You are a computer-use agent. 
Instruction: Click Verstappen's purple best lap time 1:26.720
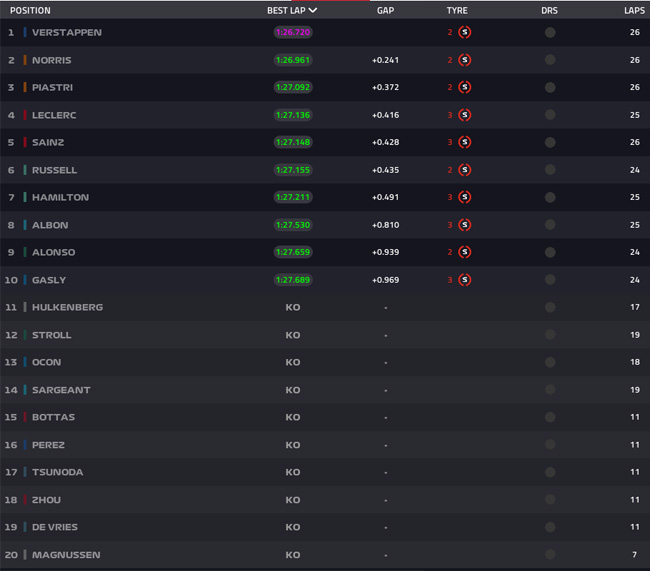point(293,32)
